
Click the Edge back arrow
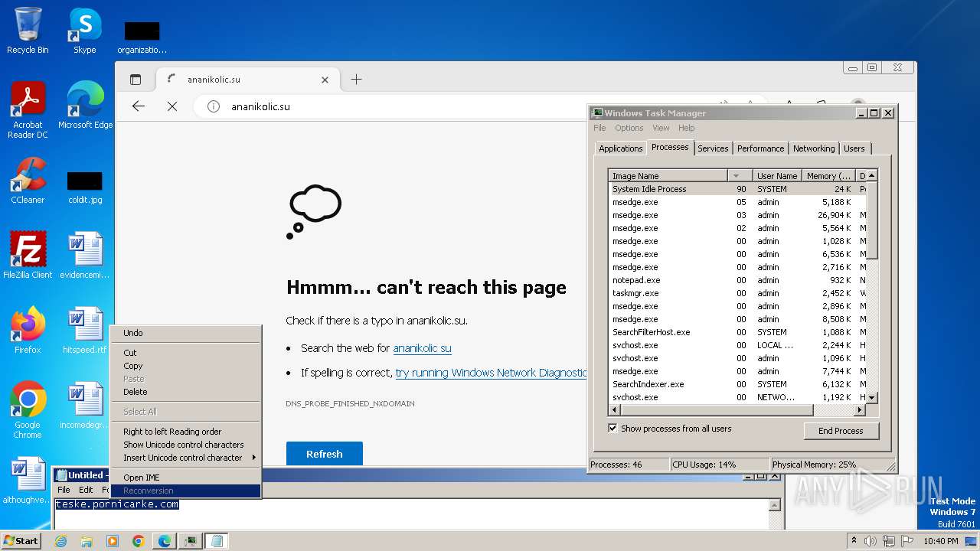(x=139, y=106)
